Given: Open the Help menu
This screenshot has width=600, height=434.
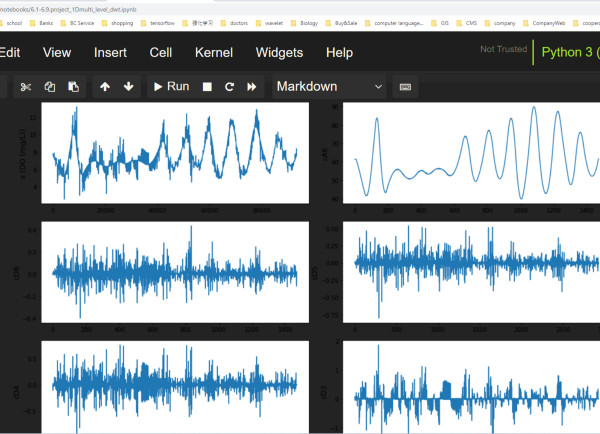Looking at the screenshot, I should [x=339, y=52].
